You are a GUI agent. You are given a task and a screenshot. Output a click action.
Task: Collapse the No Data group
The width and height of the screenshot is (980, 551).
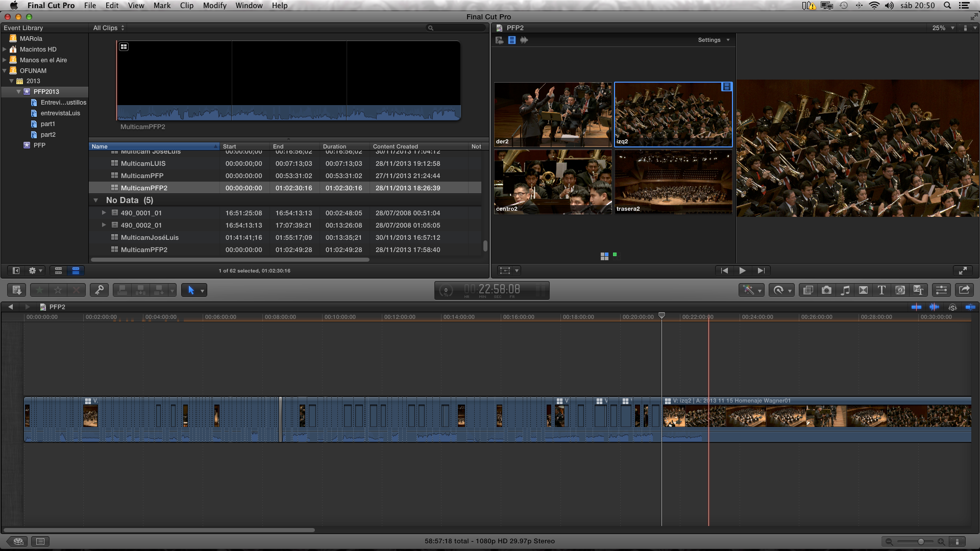95,201
